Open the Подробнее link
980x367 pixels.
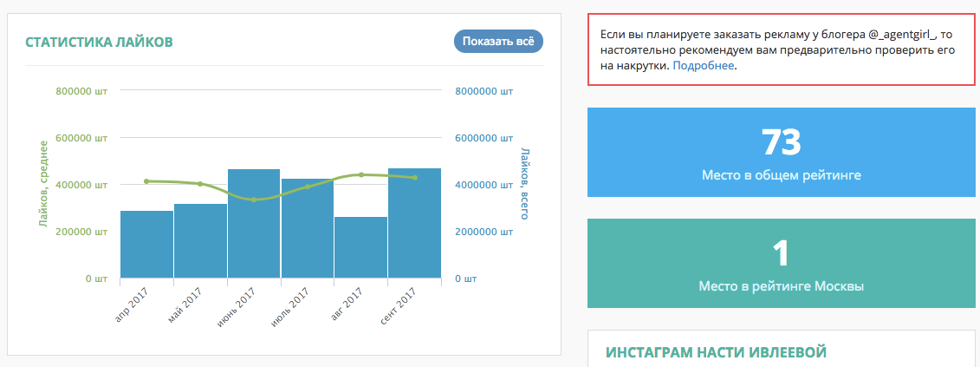(x=703, y=65)
